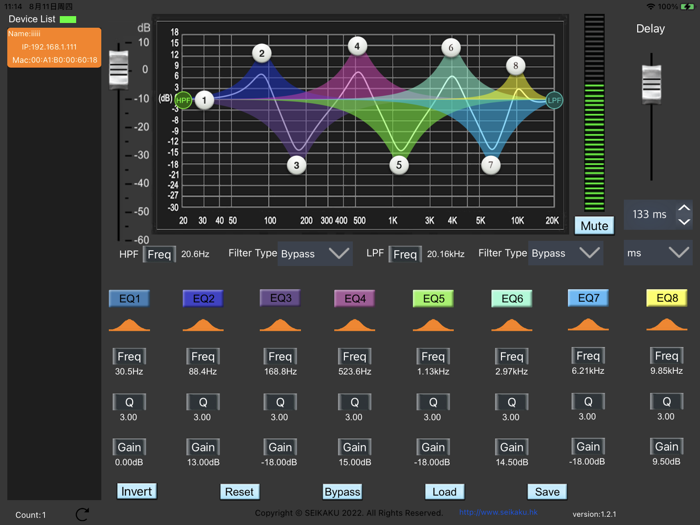Screen dimensions: 700x525
Task: Click the EQ3 Freq button above 168.8Hz
Action: (x=280, y=357)
